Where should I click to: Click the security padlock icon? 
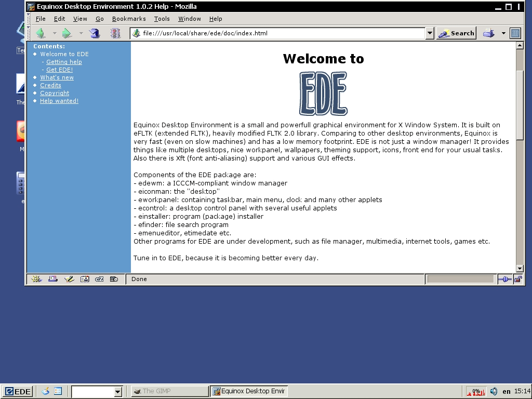click(x=518, y=279)
